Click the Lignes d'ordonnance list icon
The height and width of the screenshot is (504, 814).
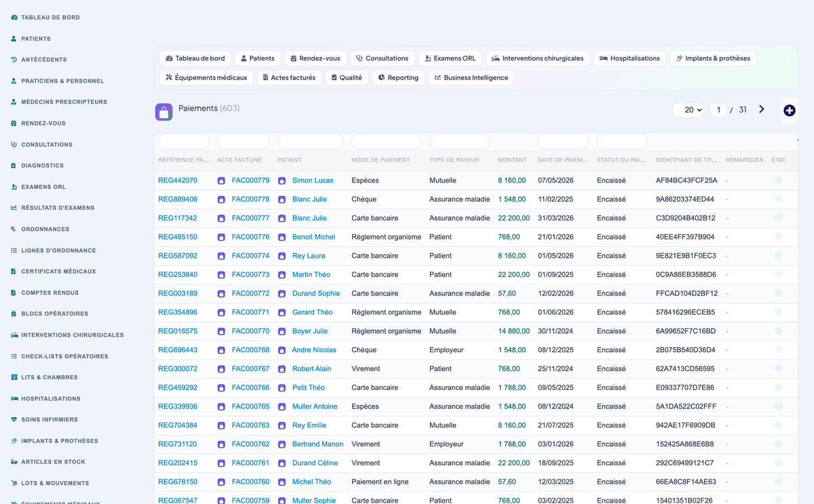click(14, 250)
